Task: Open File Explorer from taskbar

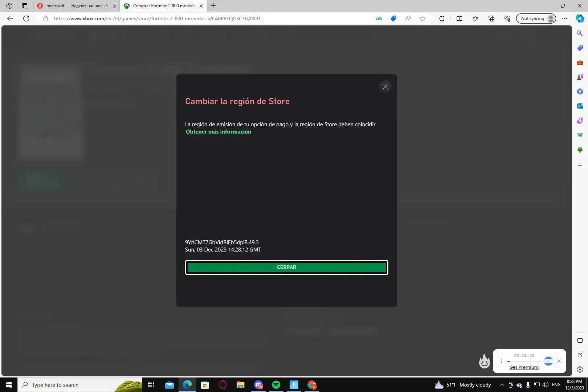Action: click(x=241, y=385)
